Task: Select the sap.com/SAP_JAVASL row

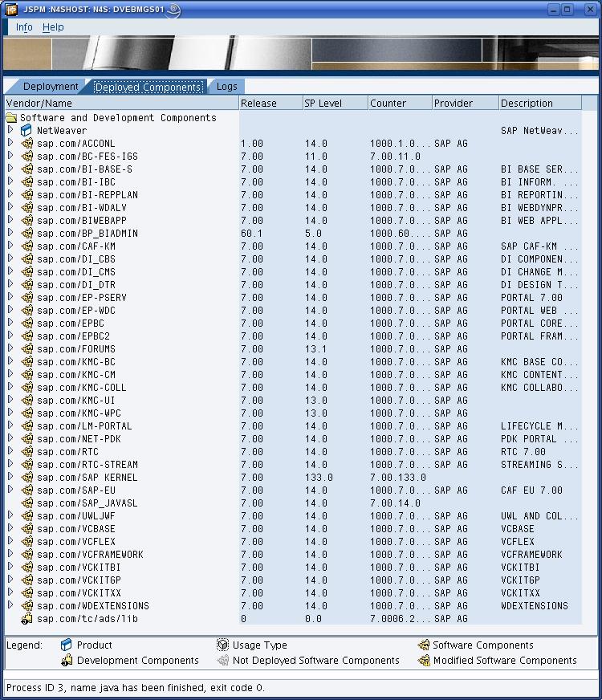Action: 87,503
